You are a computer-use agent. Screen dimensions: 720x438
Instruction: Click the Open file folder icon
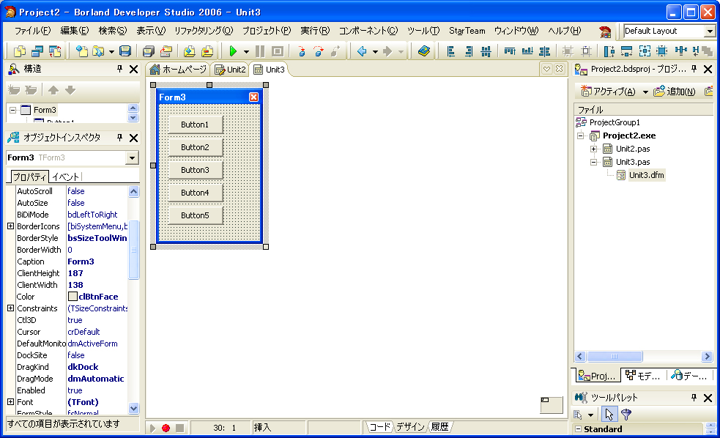pos(98,51)
